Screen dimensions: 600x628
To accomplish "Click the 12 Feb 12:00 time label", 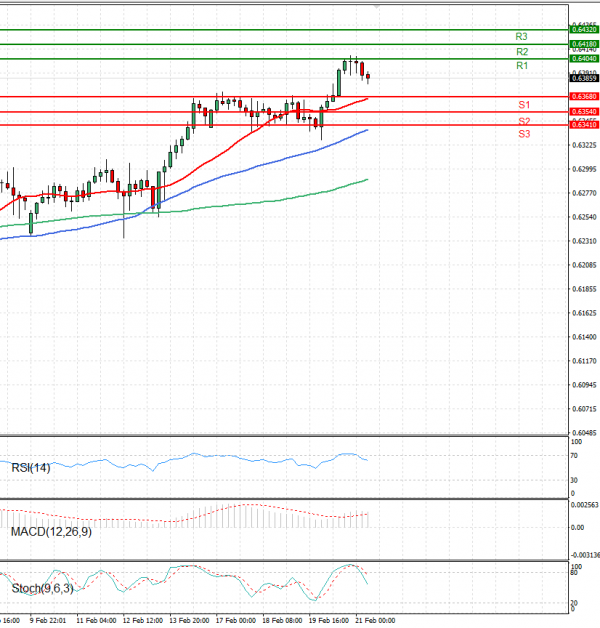I will [x=143, y=620].
